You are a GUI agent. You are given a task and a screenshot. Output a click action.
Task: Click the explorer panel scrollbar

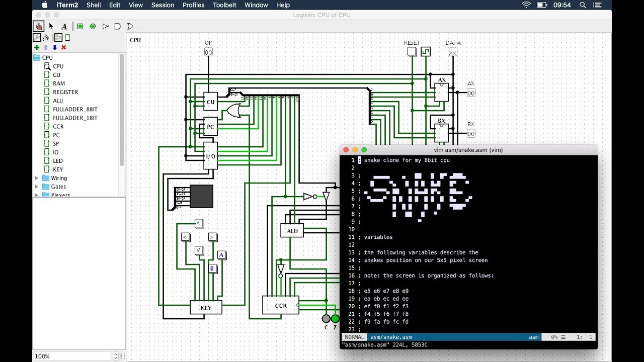[121, 110]
